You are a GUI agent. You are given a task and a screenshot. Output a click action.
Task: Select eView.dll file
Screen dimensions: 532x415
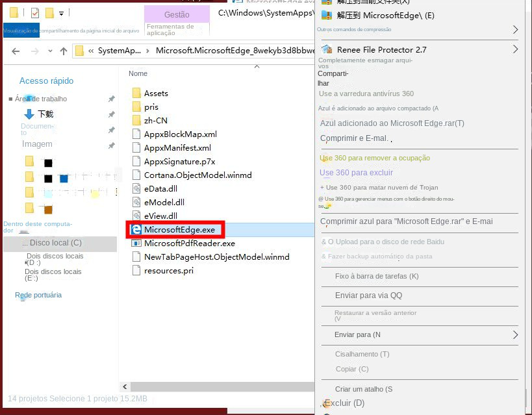(155, 216)
